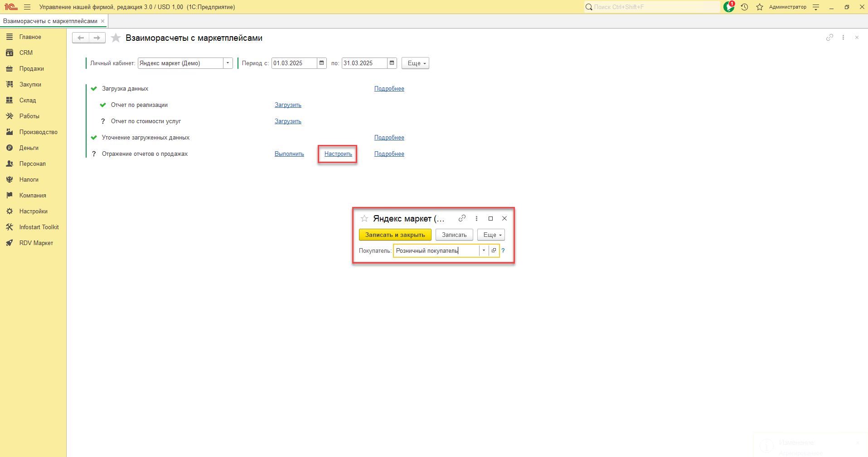
Task: Open the main hamburger menu in title bar
Action: point(27,7)
